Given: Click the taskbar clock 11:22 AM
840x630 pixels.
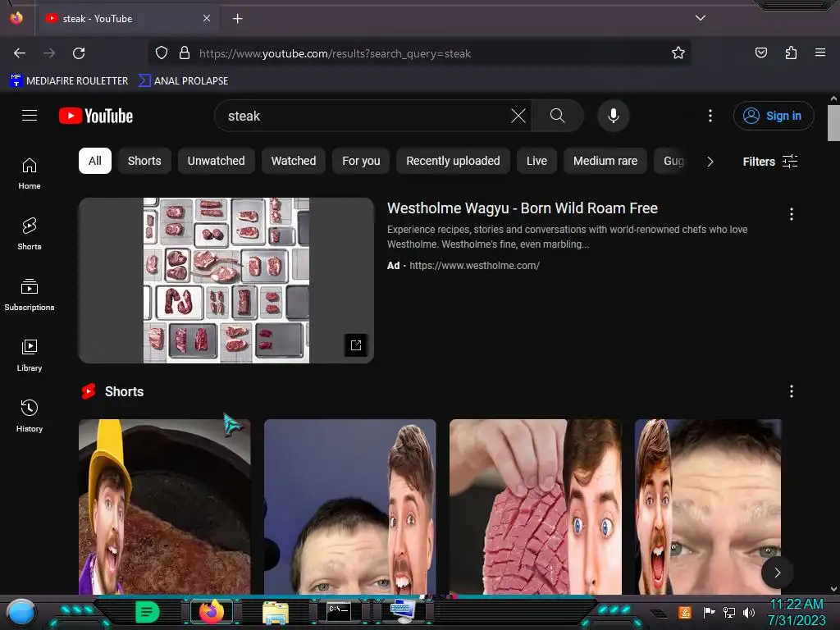Looking at the screenshot, I should pyautogui.click(x=797, y=604).
